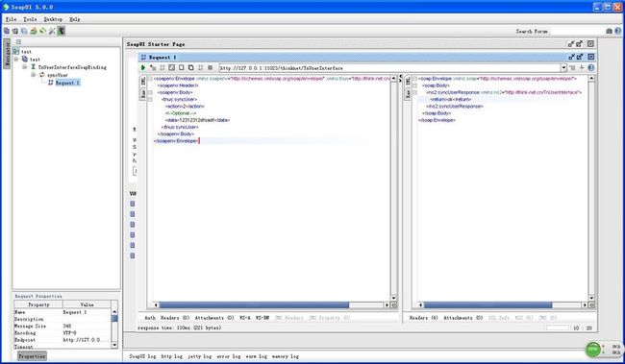Open Preferences tools icon in main toolbar
This screenshot has height=364, width=625.
pyautogui.click(x=52, y=31)
